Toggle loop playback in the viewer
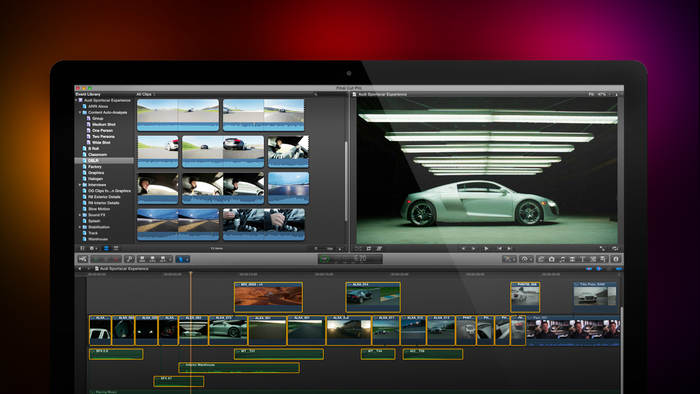 pyautogui.click(x=616, y=249)
